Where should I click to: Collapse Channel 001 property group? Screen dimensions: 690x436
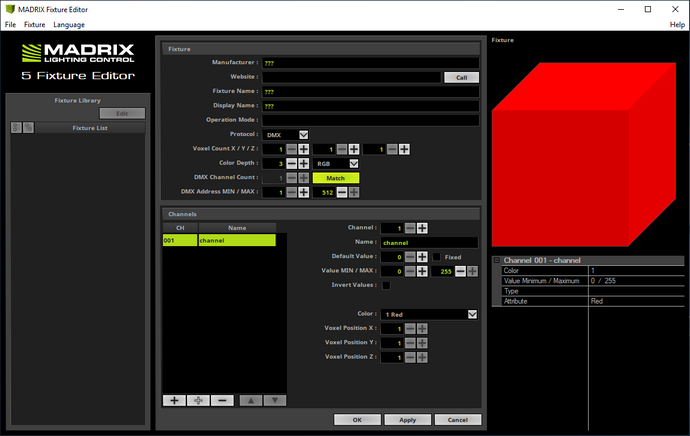click(497, 260)
